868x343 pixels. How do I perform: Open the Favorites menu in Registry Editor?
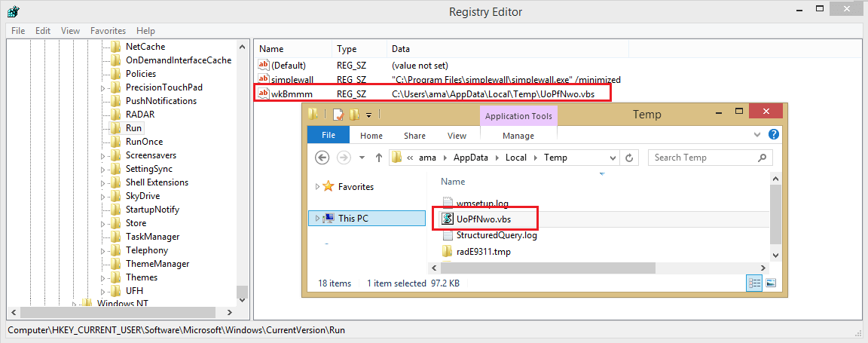click(x=108, y=30)
